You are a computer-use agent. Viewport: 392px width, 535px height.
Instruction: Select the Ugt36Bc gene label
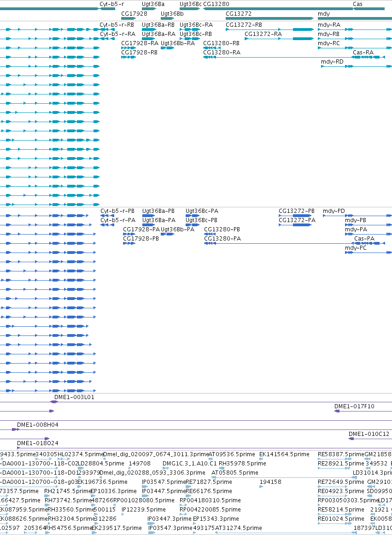(x=191, y=4)
